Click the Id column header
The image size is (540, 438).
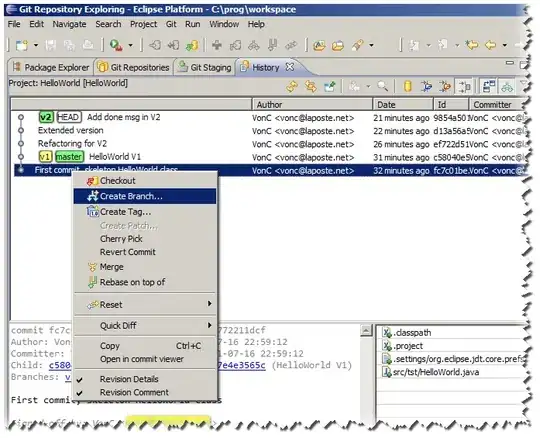click(451, 104)
